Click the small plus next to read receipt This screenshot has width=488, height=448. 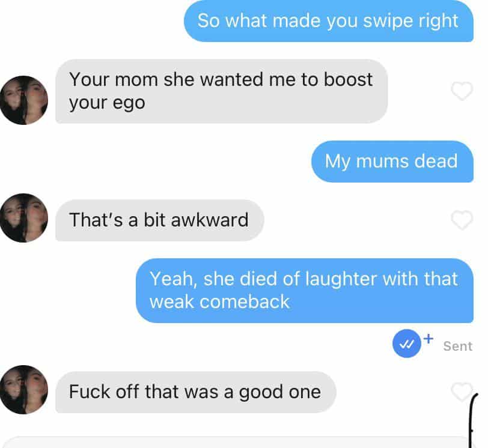429,338
